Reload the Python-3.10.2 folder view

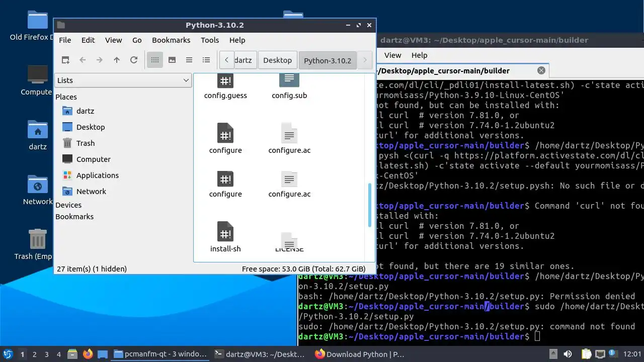click(134, 60)
